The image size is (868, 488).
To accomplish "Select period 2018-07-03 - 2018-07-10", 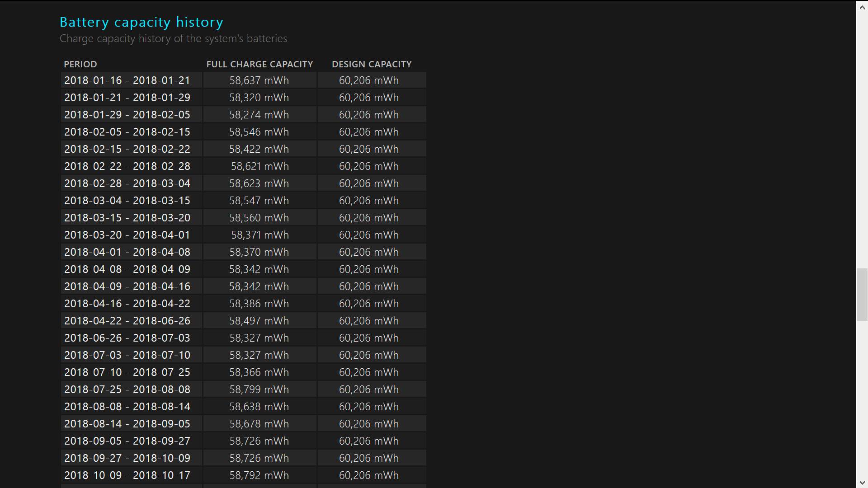I will pos(127,355).
